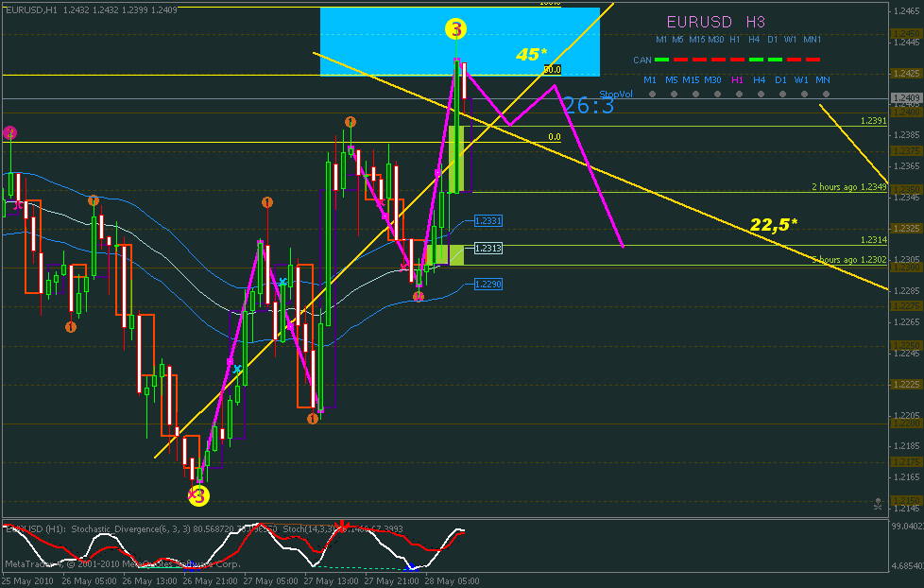Click red CAN bar below MN1 label

tap(813, 60)
